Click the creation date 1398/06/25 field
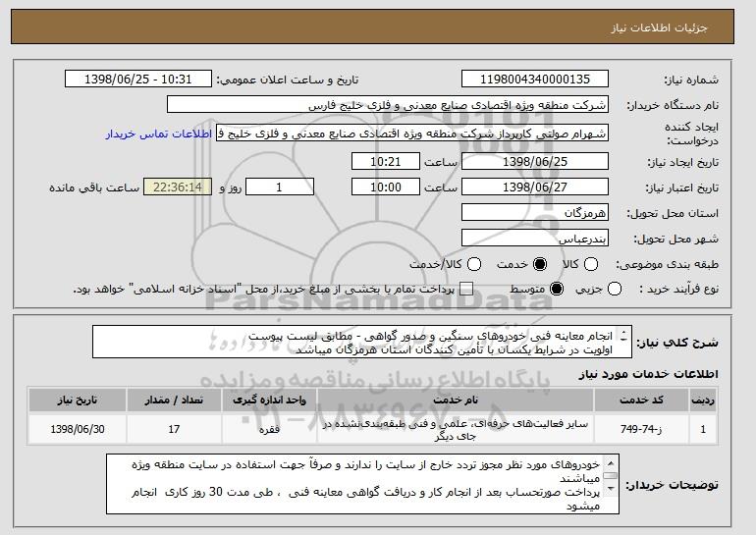The height and width of the screenshot is (535, 756). [x=535, y=161]
